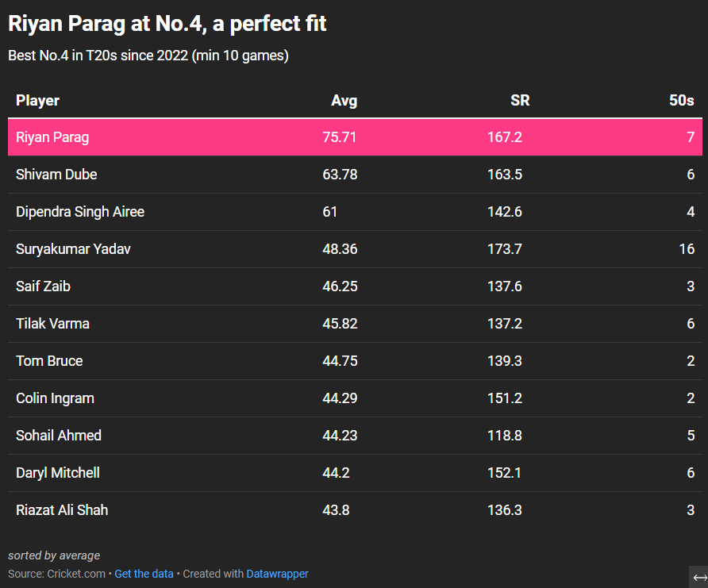Click Daryl Mitchell's average value 44.2
Image resolution: width=708 pixels, height=588 pixels.
(336, 473)
